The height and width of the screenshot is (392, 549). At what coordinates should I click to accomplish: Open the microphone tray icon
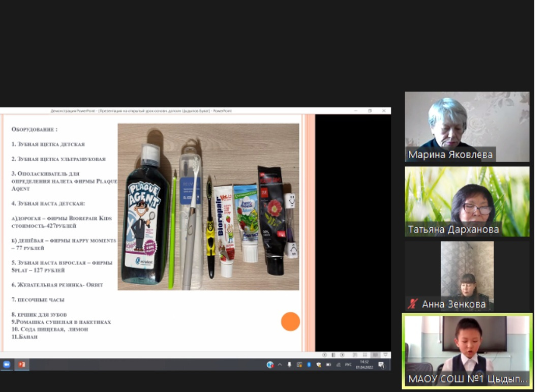pyautogui.click(x=289, y=365)
